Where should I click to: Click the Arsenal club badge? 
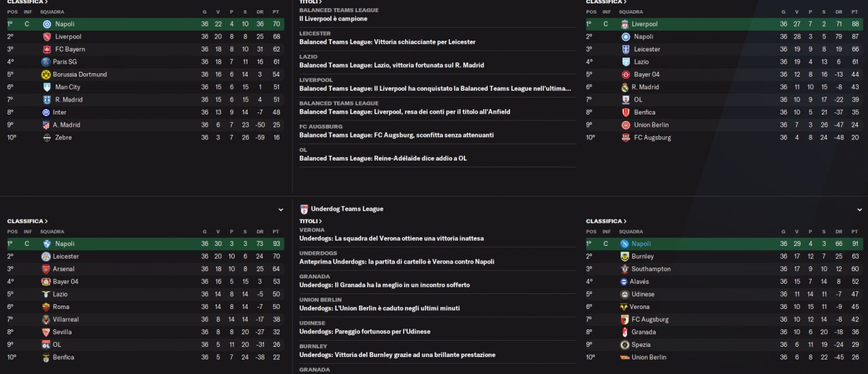coord(46,269)
